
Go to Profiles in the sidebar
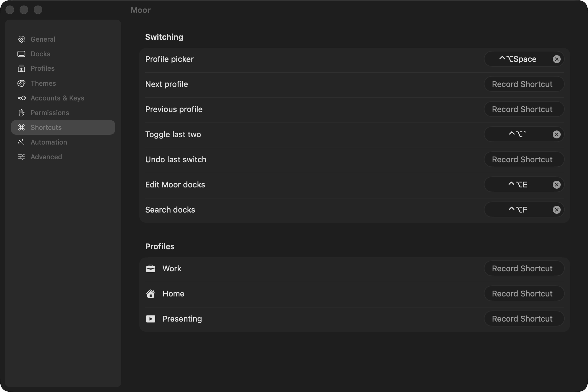[63, 69]
